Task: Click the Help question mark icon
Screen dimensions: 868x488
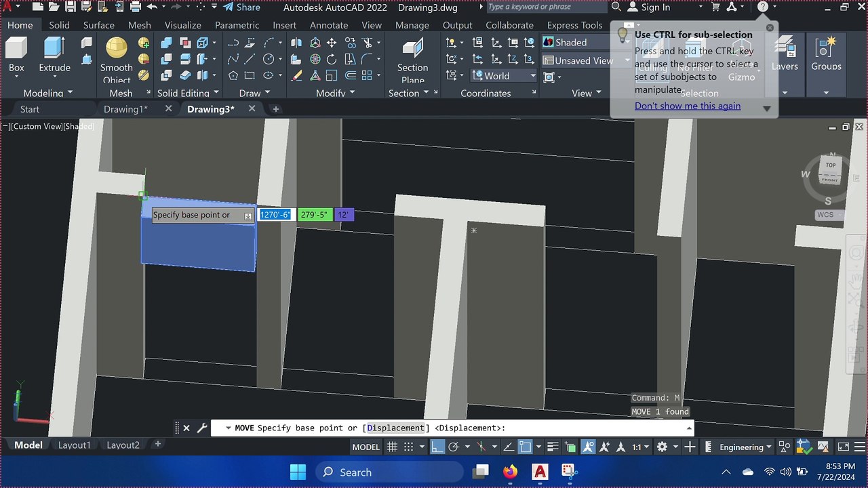Action: click(763, 7)
